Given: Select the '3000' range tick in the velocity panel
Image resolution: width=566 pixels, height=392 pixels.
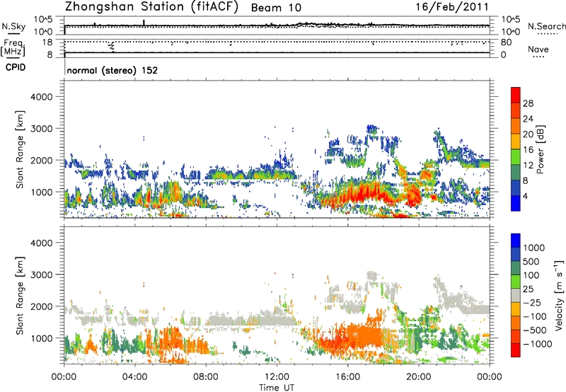Looking at the screenshot, I should coord(42,275).
